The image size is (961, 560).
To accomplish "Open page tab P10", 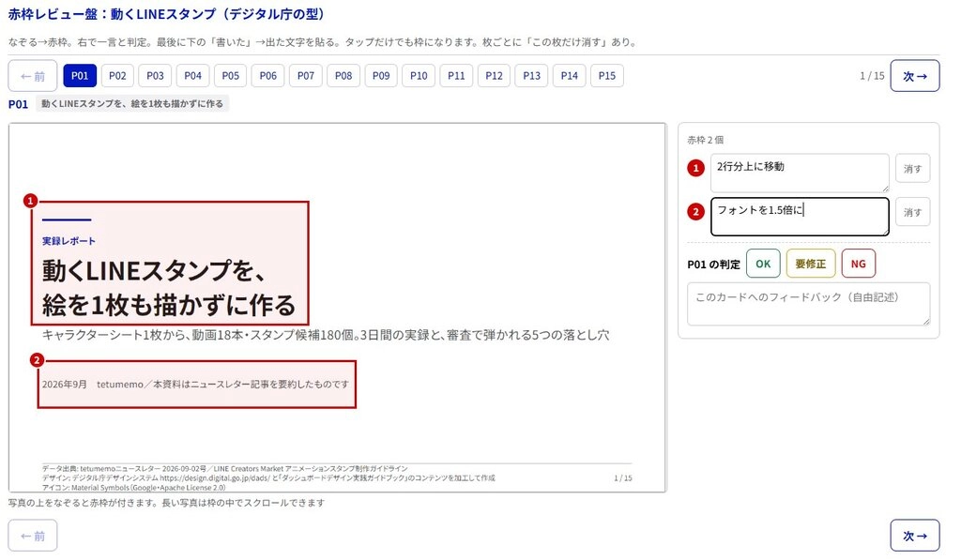I will click(419, 76).
